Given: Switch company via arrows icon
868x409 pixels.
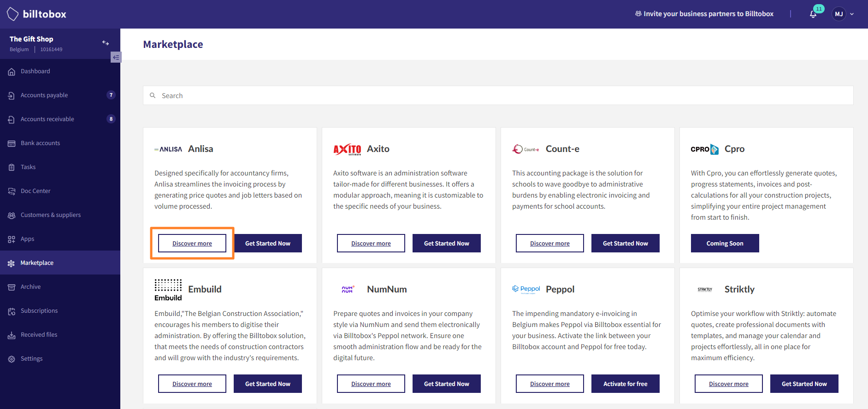Looking at the screenshot, I should coord(106,43).
